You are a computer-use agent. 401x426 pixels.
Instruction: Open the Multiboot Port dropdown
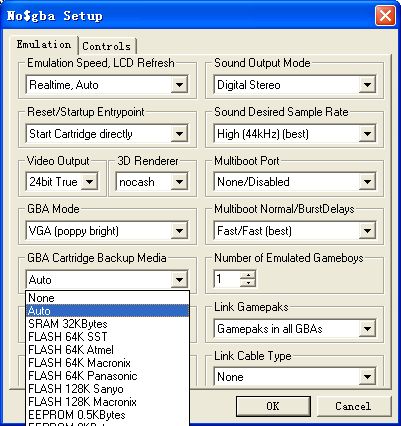pos(367,182)
